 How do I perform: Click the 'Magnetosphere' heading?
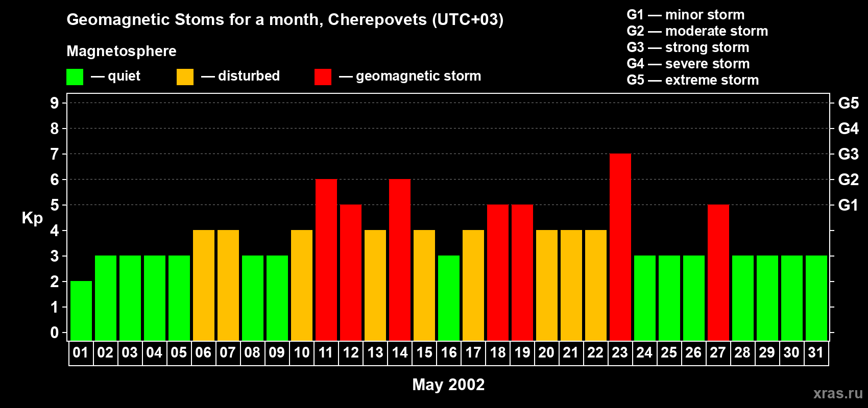click(x=122, y=52)
